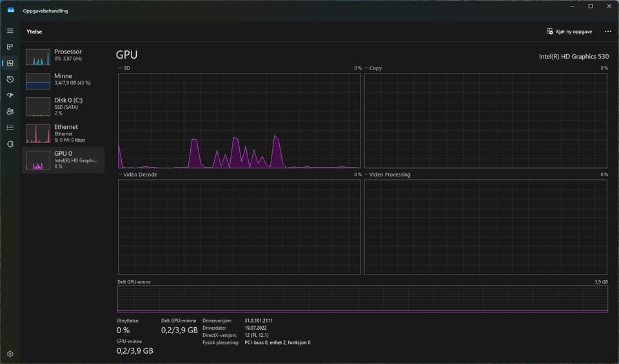Select Minne in the performance list
The image size is (619, 364).
click(x=63, y=80)
